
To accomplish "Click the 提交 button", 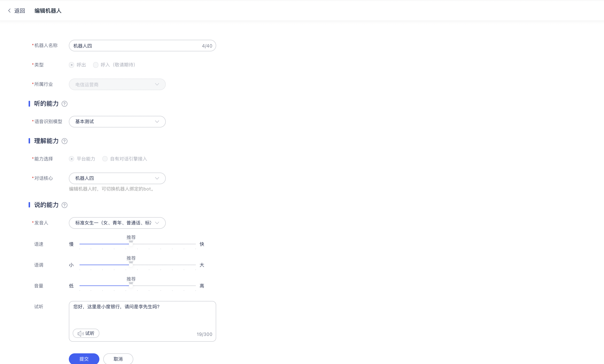I will (84, 359).
